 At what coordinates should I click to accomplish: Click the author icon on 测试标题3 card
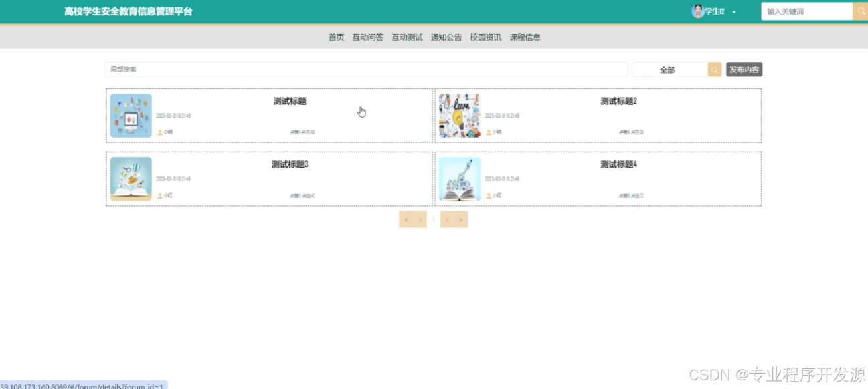[x=160, y=196]
